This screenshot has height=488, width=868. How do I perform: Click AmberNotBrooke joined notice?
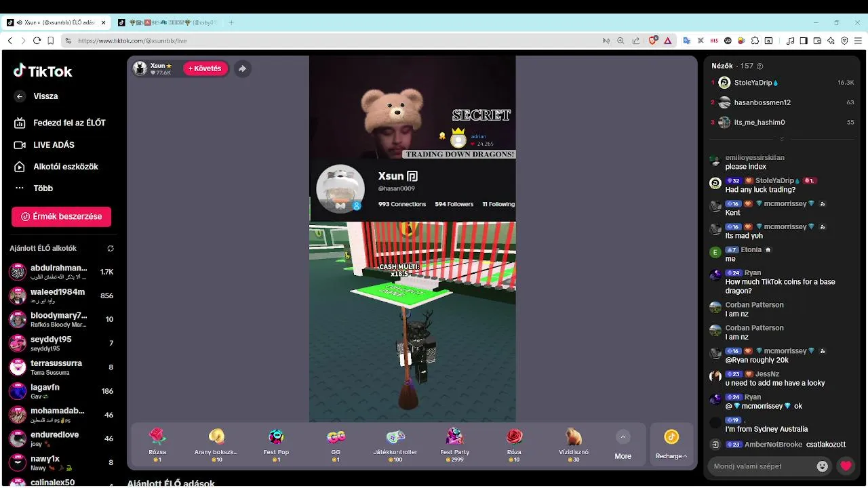click(x=778, y=445)
